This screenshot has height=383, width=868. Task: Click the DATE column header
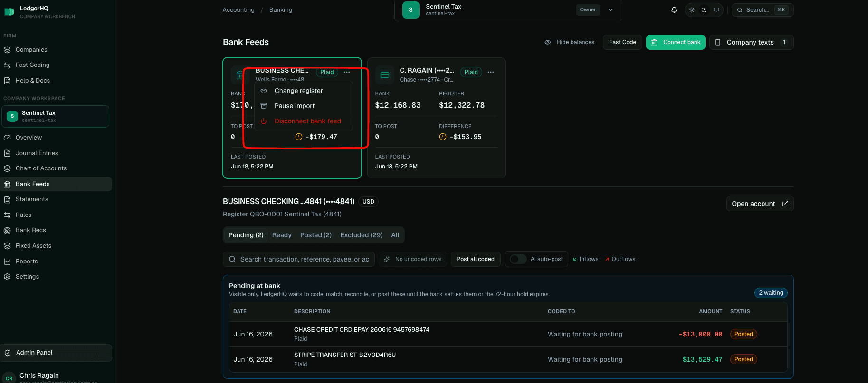coord(240,312)
